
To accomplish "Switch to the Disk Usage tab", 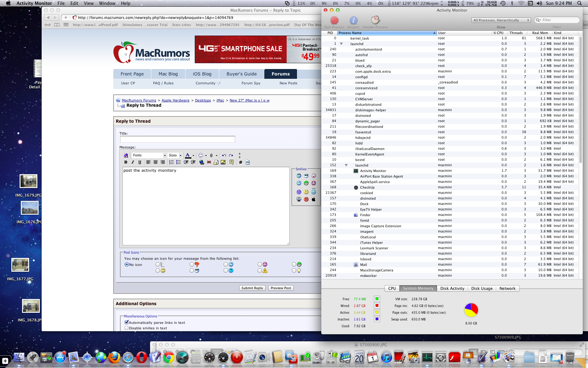I will pyautogui.click(x=482, y=288).
